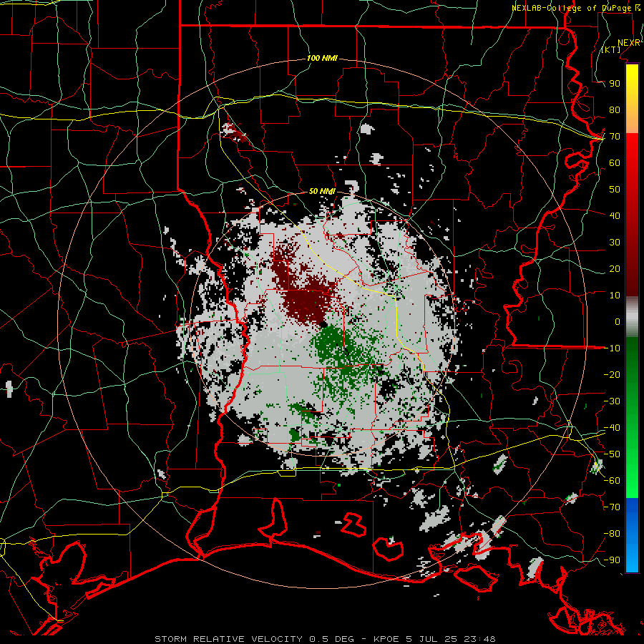Select the 40 value on velocity scale
The width and height of the screenshot is (644, 644).
point(615,216)
